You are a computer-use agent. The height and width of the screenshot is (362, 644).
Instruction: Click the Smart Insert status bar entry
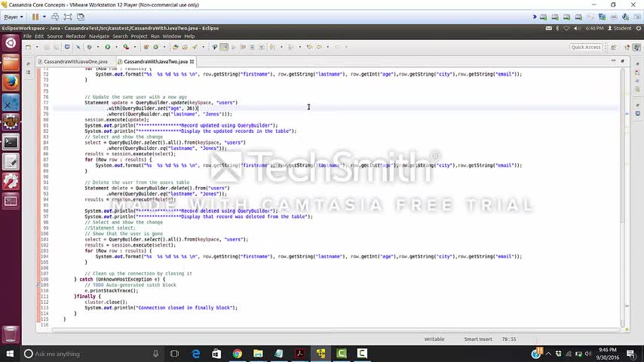tap(478, 339)
